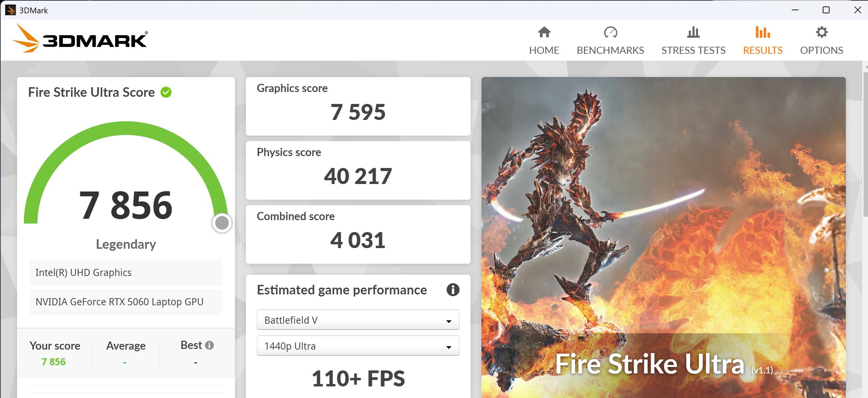Click the info icon next to Best
Viewport: 868px width, 398px height.
209,345
